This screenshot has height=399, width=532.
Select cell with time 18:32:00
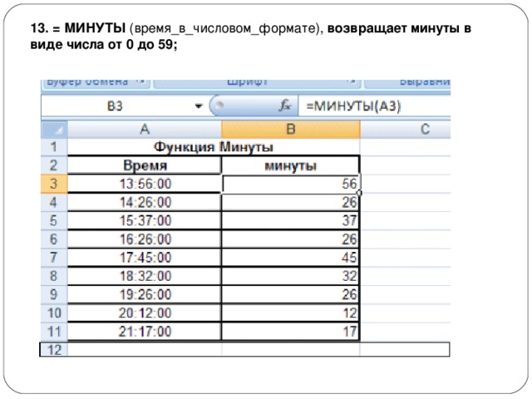[145, 276]
